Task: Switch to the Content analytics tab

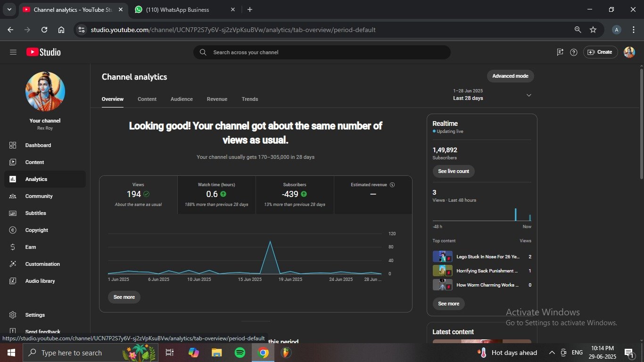Action: [147, 99]
